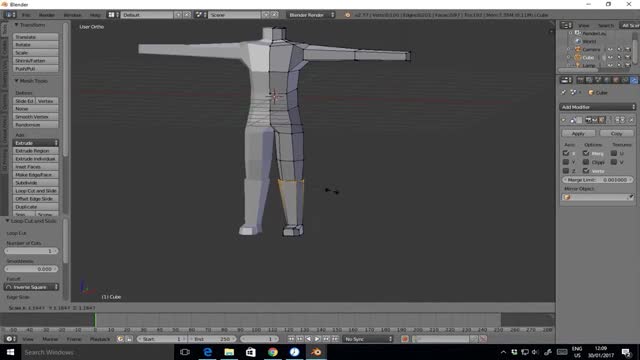The height and width of the screenshot is (360, 640).
Task: Click the info editor type icon in top bar
Action: 10,15
